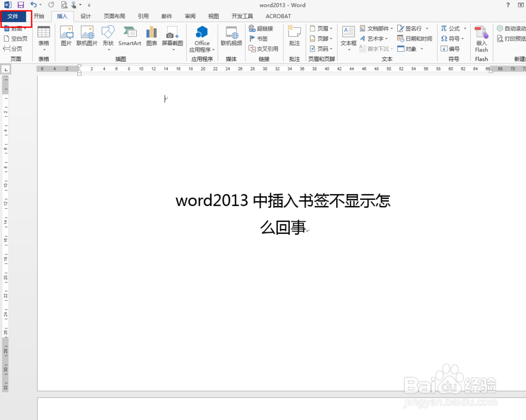The image size is (526, 420).
Task: Insert 联机视频 online video
Action: point(231,36)
